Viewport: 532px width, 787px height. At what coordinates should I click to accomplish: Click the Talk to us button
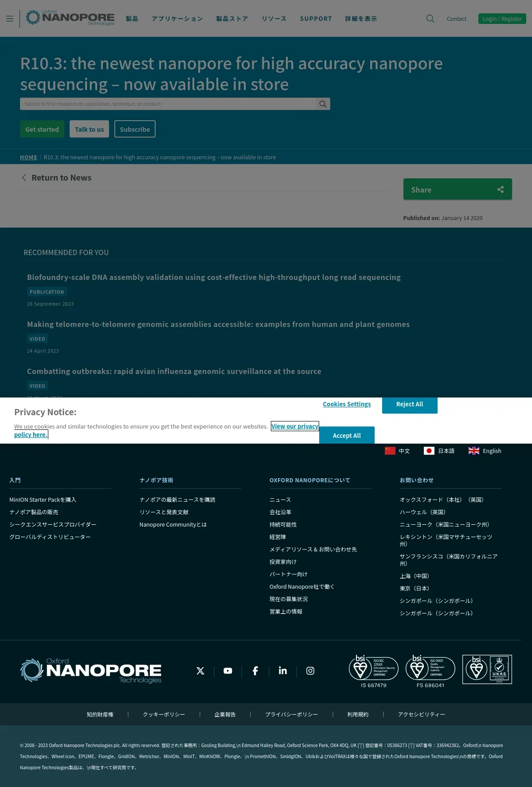click(89, 129)
